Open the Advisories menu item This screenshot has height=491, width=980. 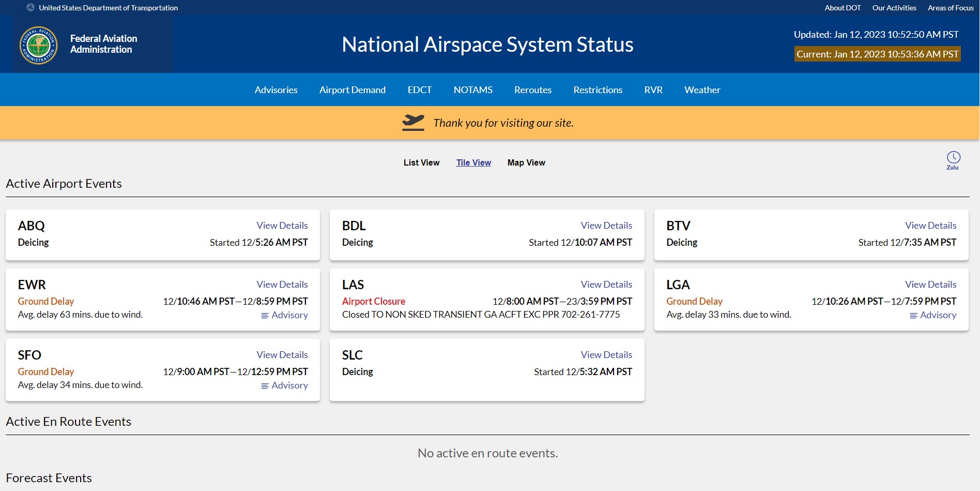[276, 90]
